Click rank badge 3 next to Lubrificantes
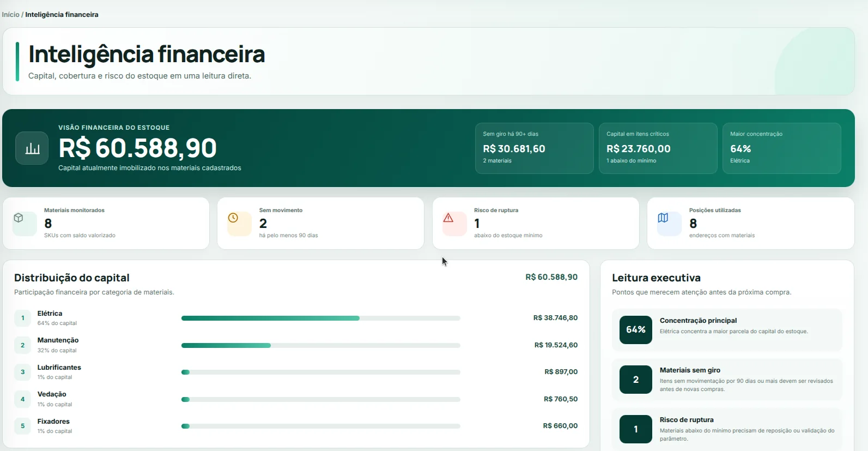 tap(22, 372)
